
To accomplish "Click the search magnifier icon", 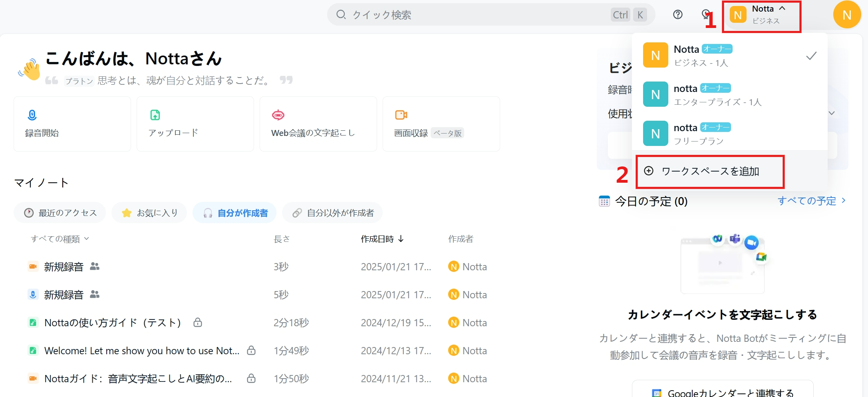I will click(341, 15).
